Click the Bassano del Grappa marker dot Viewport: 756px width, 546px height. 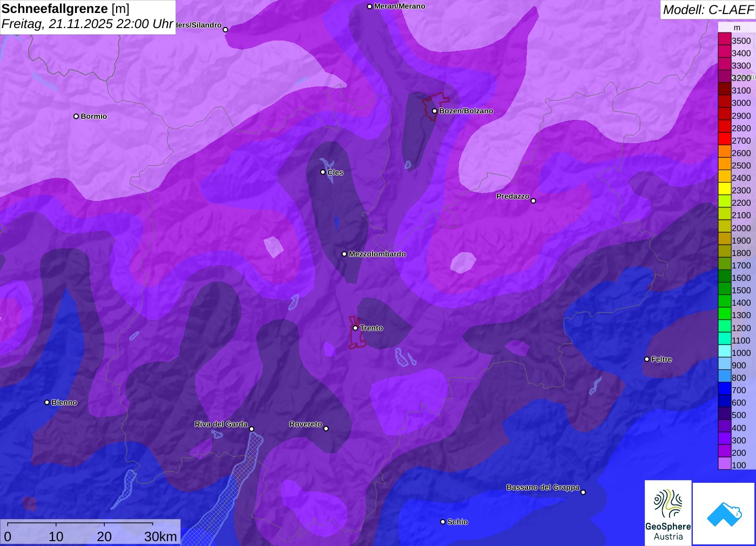pyautogui.click(x=583, y=492)
